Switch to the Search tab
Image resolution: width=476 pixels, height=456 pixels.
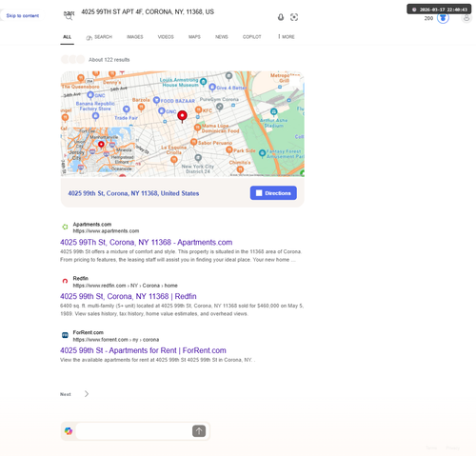[x=99, y=37]
